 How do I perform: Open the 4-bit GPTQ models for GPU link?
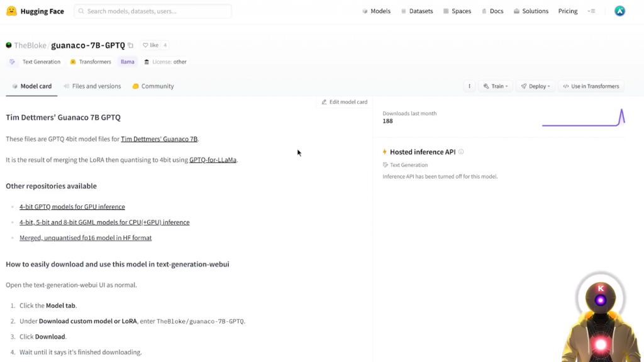click(72, 207)
